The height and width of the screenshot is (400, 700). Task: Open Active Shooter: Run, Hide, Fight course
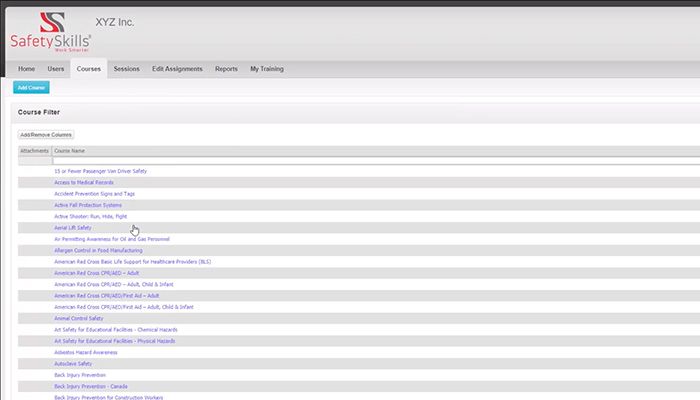click(90, 216)
